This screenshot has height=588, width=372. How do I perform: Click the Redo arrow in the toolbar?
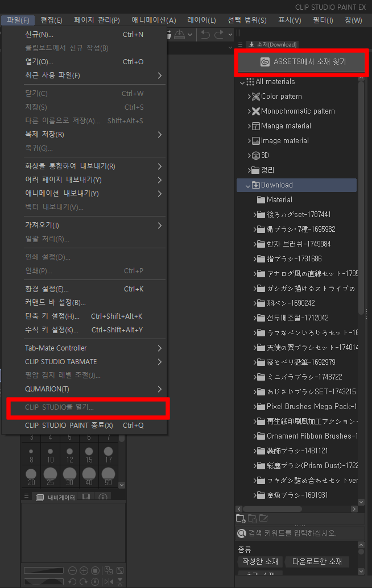click(x=219, y=35)
